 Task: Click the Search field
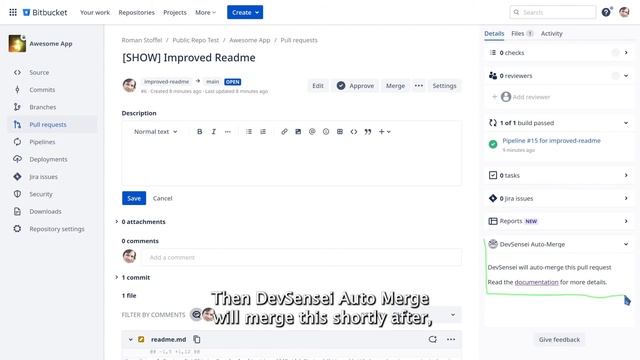click(553, 12)
